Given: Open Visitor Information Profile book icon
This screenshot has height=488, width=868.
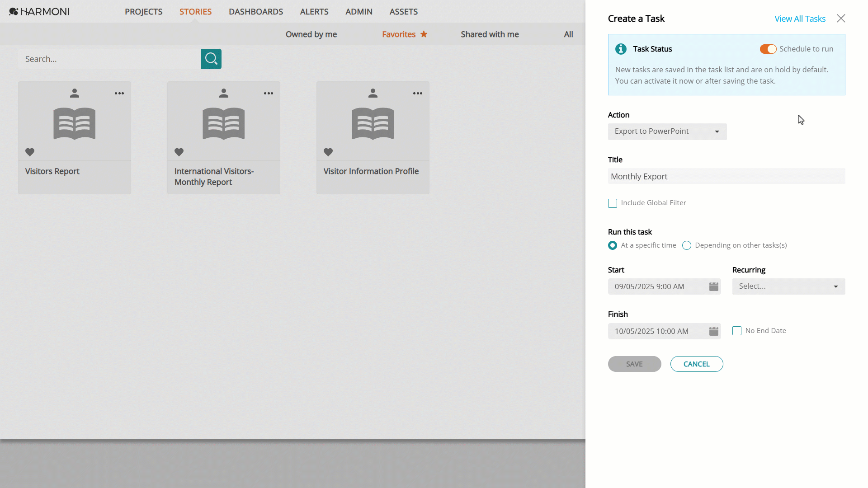Looking at the screenshot, I should 373,123.
